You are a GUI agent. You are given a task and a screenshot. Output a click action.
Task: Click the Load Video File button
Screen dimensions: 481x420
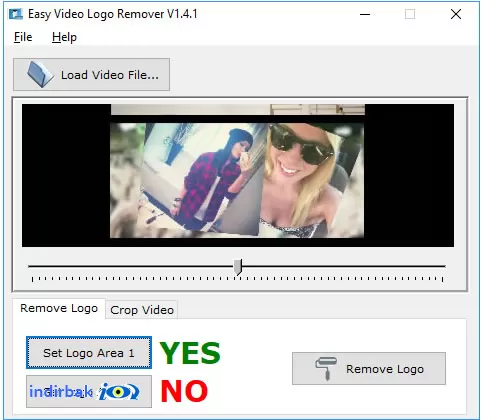[x=91, y=75]
